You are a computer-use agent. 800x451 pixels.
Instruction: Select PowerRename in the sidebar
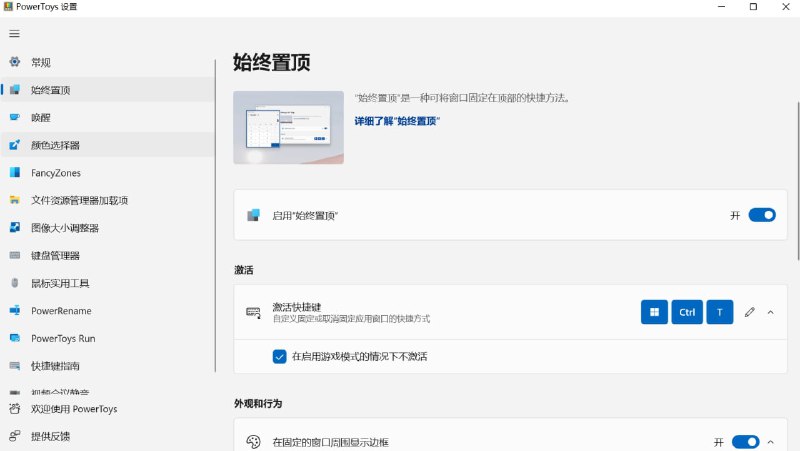pos(107,310)
